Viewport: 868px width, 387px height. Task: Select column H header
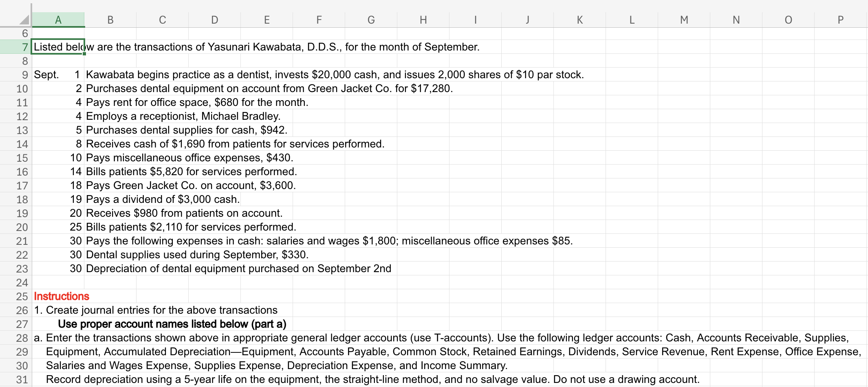click(423, 19)
